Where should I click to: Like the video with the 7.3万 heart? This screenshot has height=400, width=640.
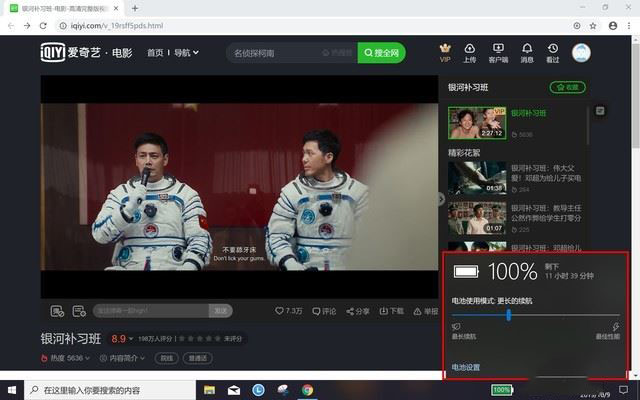(289, 311)
